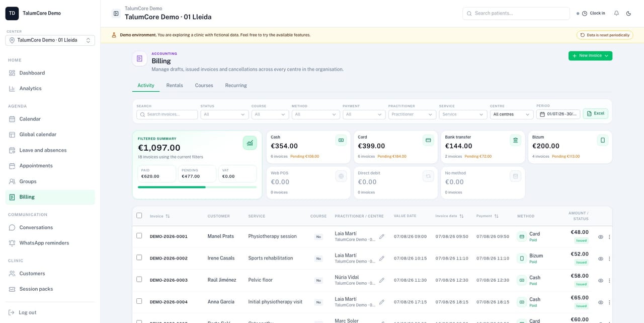Open the New invoice dropdown button
Image resolution: width=644 pixels, height=323 pixels.
(x=590, y=56)
